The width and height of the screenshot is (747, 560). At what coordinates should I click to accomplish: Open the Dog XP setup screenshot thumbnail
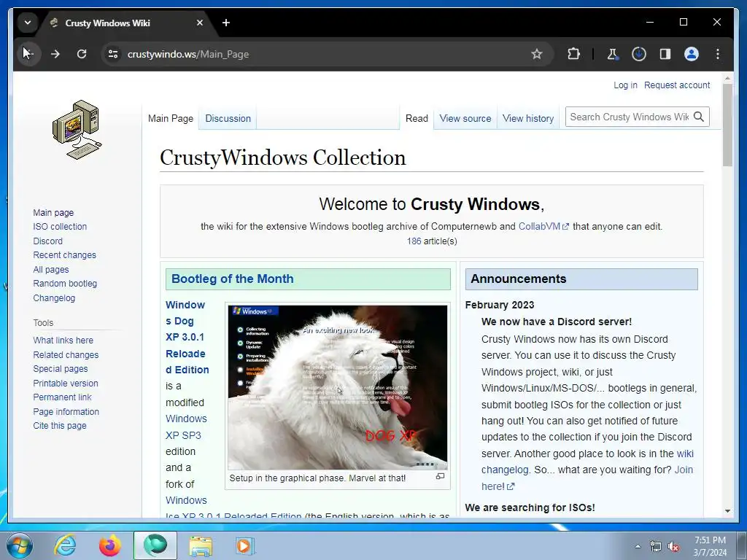337,387
